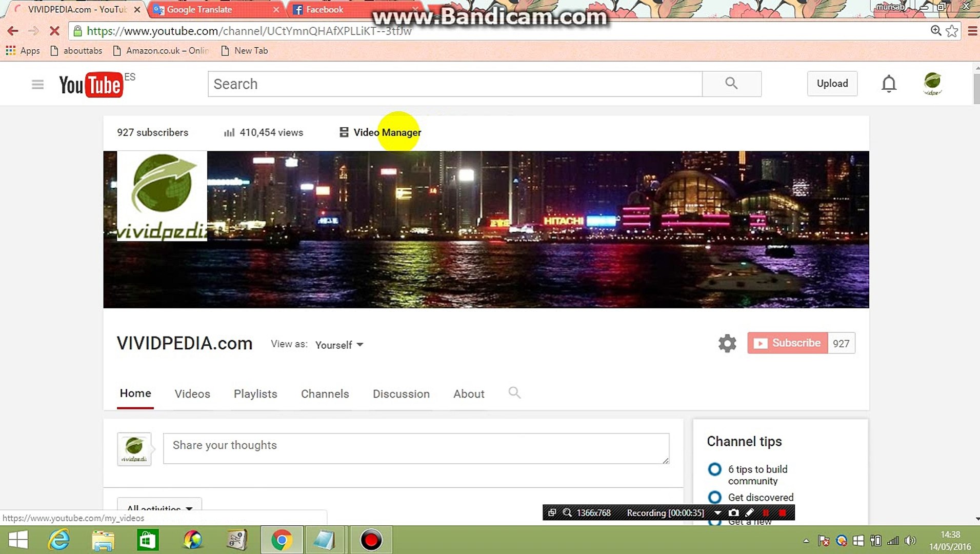
Task: Expand the 'All activities' dropdown
Action: (159, 508)
